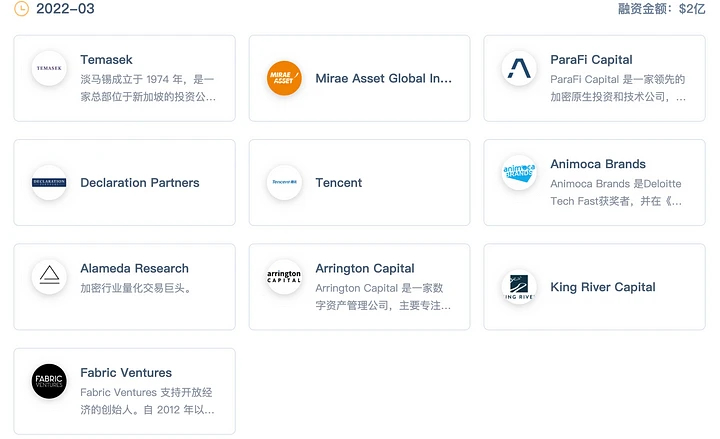Click the King River Capital logo
Image resolution: width=720 pixels, height=439 pixels.
(x=519, y=287)
